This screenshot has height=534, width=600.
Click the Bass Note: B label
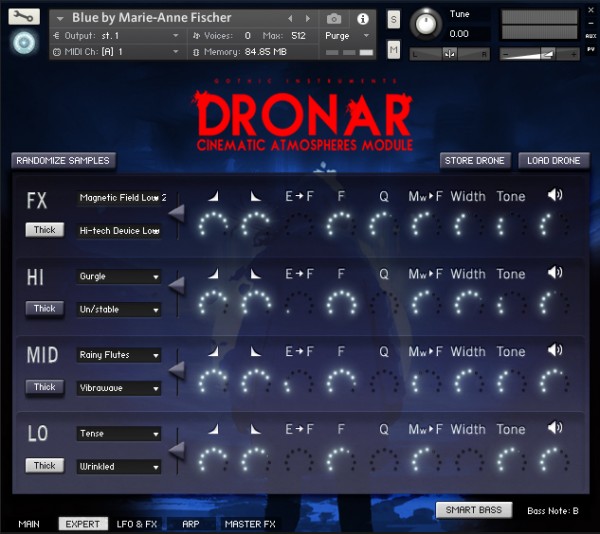pyautogui.click(x=553, y=511)
